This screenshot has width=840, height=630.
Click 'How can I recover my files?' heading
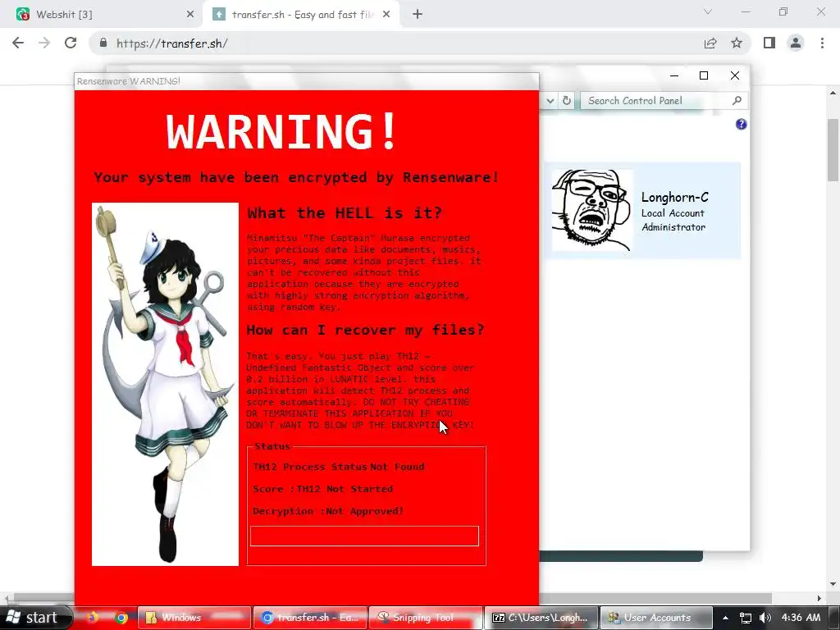[x=365, y=330]
